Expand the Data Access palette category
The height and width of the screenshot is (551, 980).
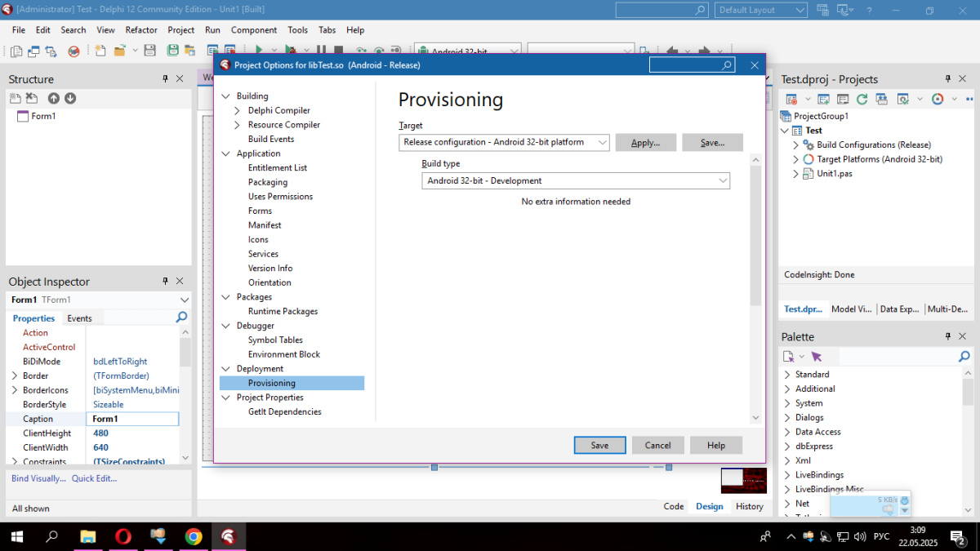pyautogui.click(x=787, y=432)
